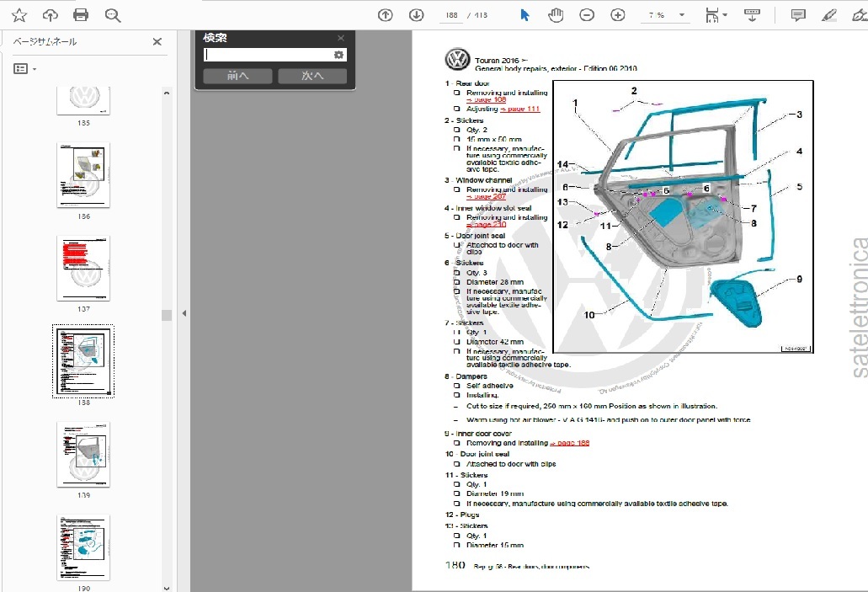Go to previous page arrow
This screenshot has width=868, height=592.
(x=386, y=15)
